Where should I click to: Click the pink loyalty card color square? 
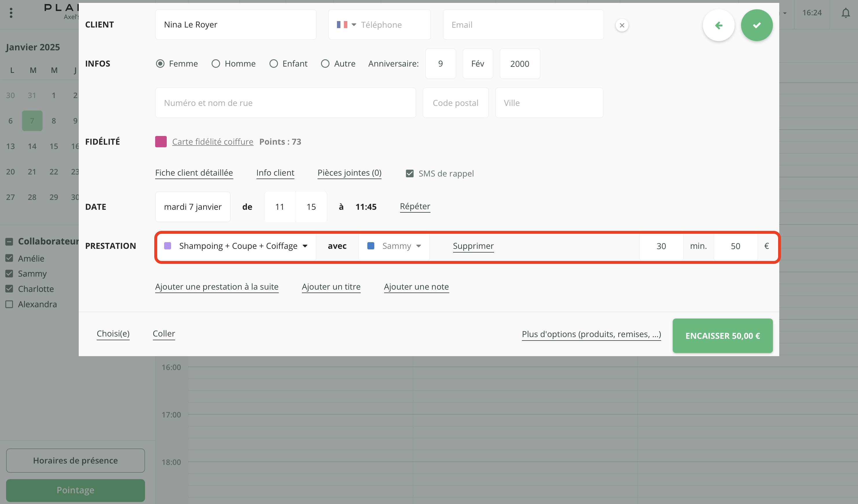pos(161,141)
